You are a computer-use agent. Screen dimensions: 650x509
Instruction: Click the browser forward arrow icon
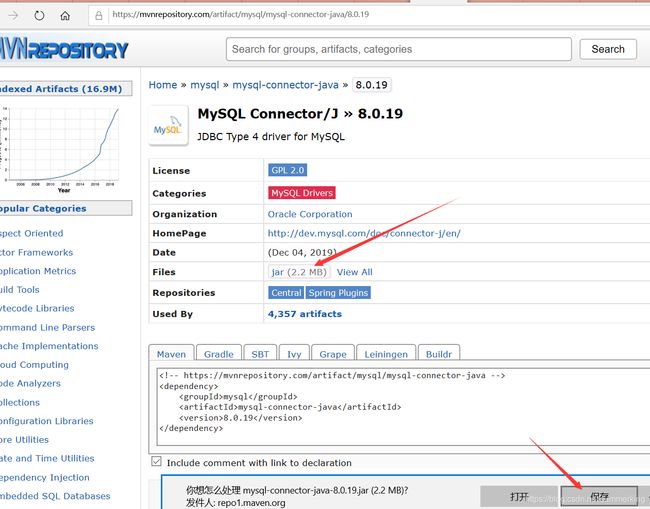(x=13, y=16)
